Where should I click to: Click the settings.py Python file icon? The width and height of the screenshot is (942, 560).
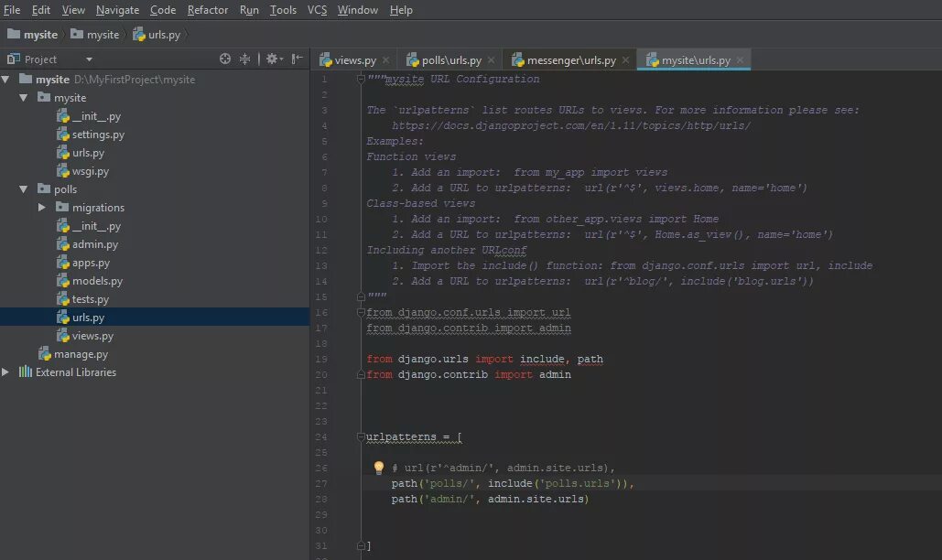coord(62,135)
